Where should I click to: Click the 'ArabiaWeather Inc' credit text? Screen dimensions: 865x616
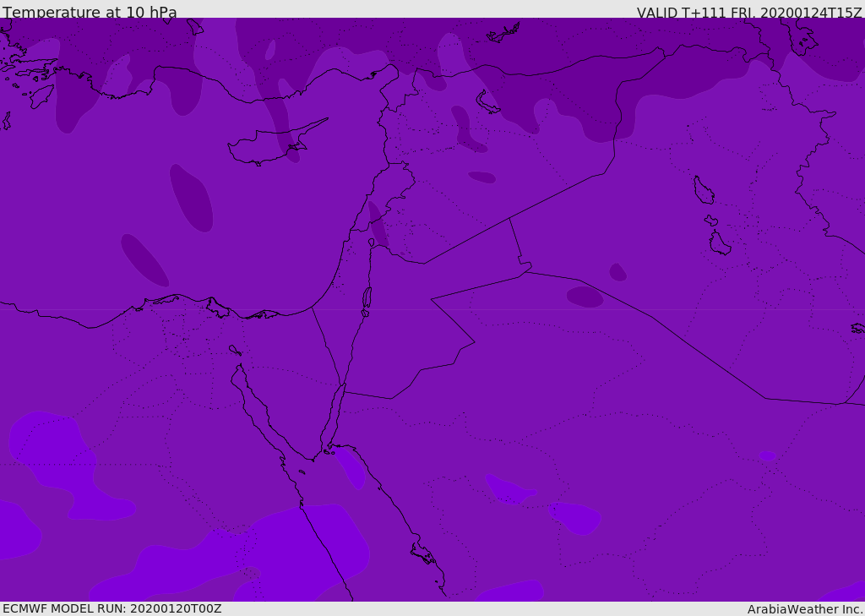804,609
